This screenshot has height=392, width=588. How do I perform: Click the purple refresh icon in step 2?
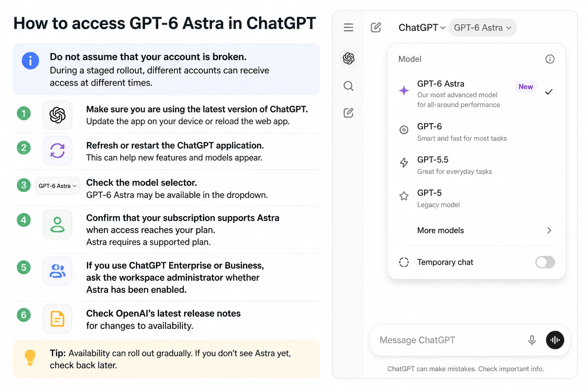point(57,151)
